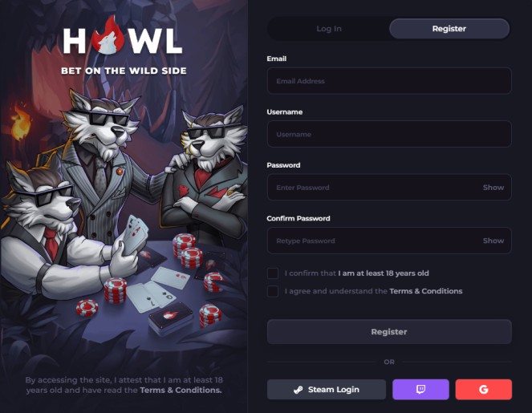Open Terms & Conditions link under artwork

[x=181, y=391]
